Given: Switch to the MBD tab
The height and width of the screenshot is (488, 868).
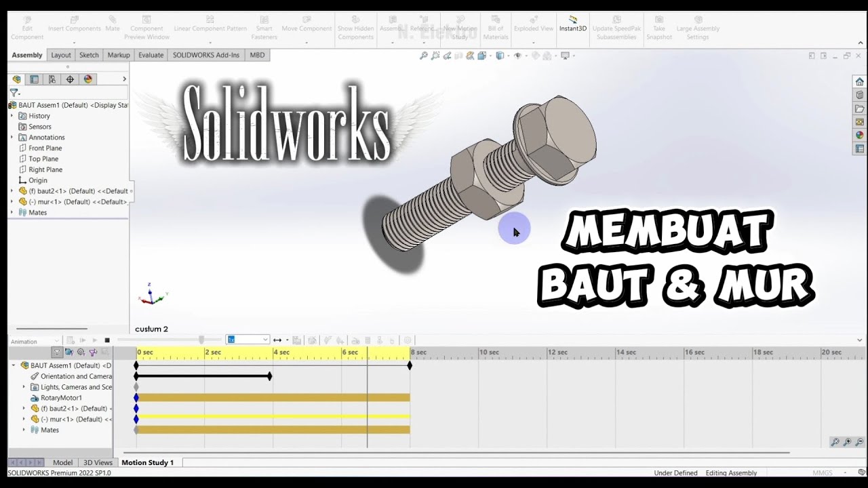Looking at the screenshot, I should pos(258,55).
